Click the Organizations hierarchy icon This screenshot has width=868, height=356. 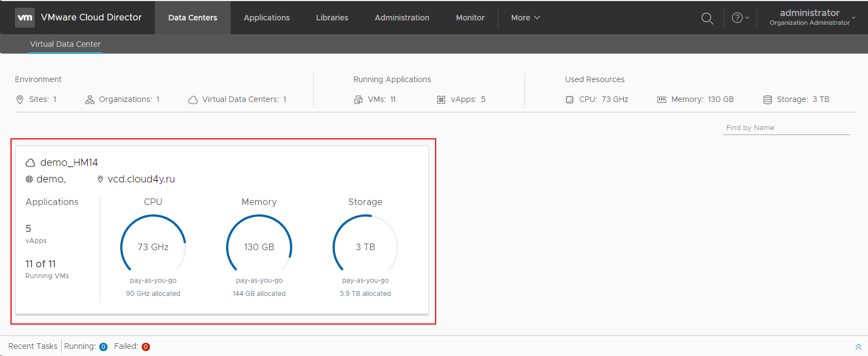90,100
